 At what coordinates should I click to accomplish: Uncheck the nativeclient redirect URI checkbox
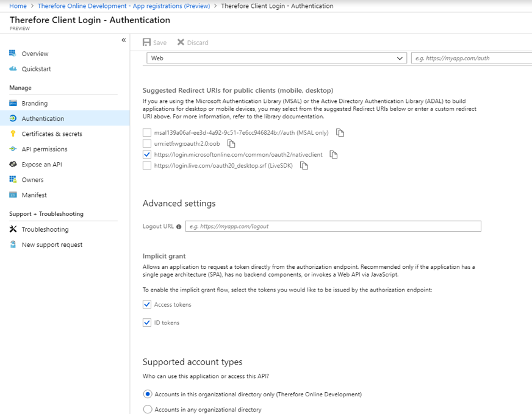click(x=147, y=155)
